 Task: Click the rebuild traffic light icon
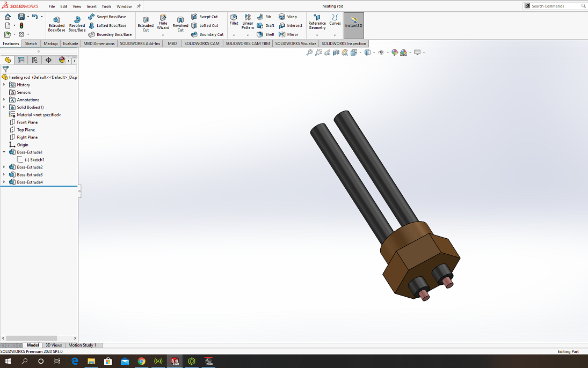(21, 26)
